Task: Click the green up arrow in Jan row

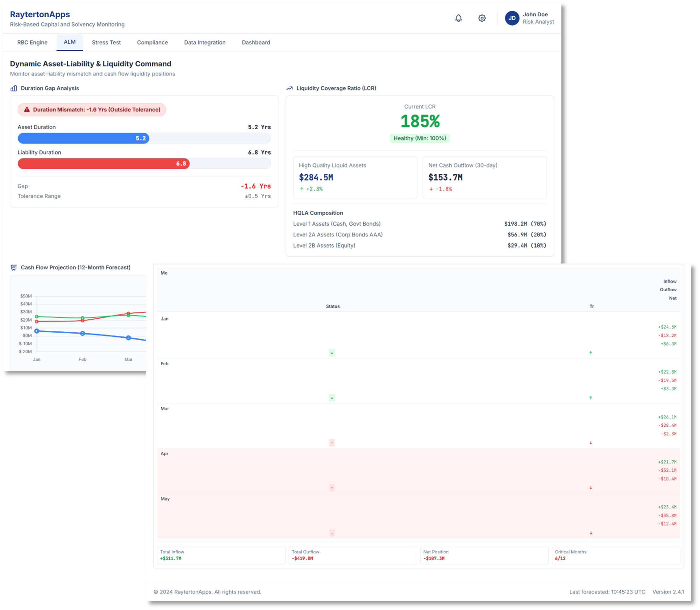Action: pos(591,353)
